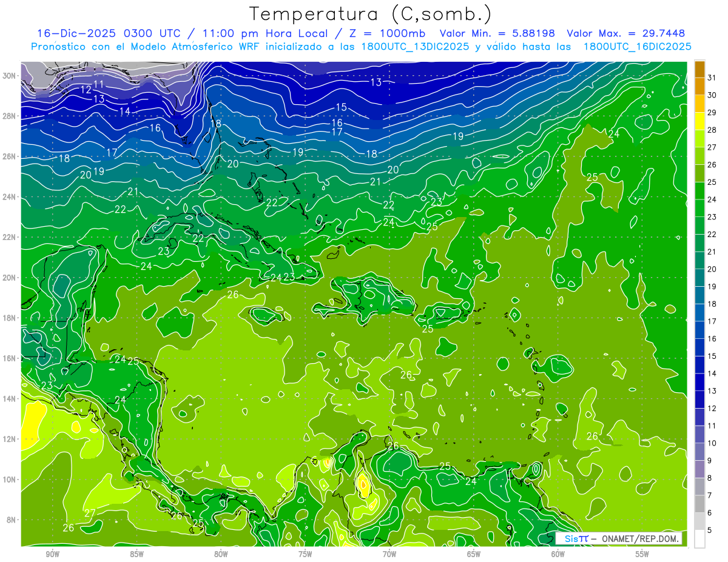Click the 8N latitude axis label
The width and height of the screenshot is (728, 562).
[x=12, y=520]
